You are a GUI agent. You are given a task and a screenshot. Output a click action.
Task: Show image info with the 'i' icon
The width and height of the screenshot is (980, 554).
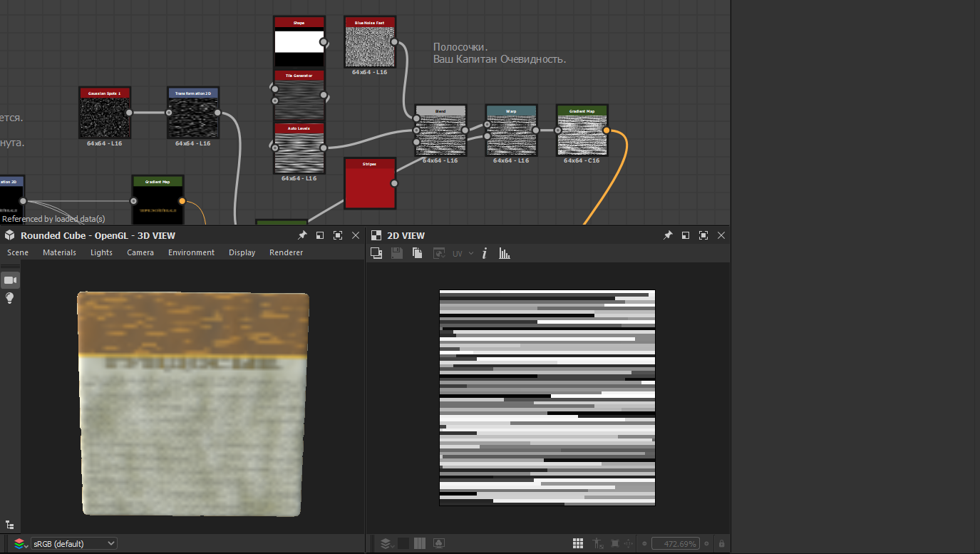click(485, 253)
